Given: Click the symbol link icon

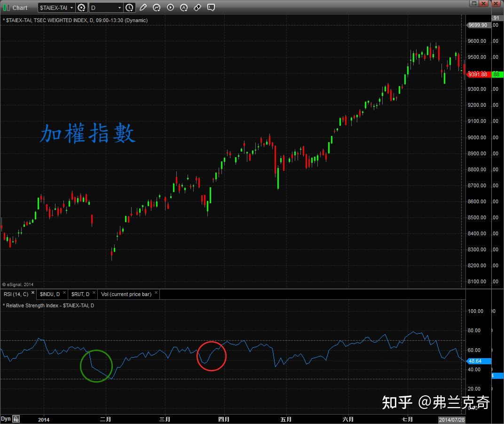Looking at the screenshot, I should click(197, 8).
